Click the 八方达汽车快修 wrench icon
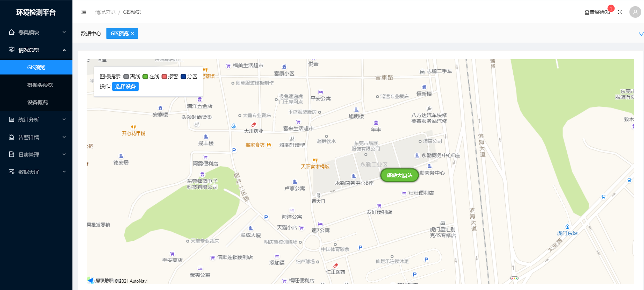The width and height of the screenshot is (644, 290). 429,109
